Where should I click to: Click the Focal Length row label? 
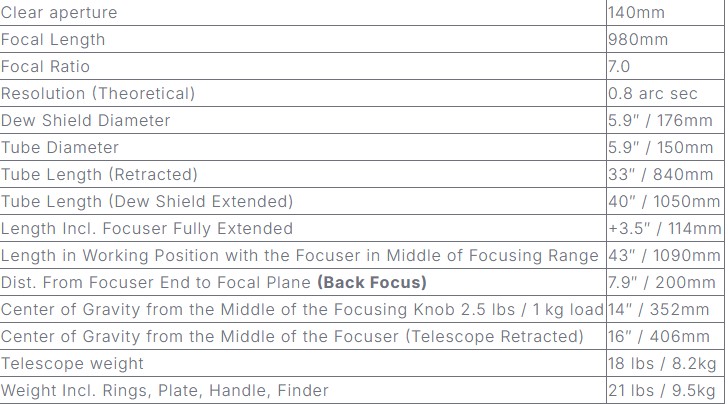(52, 40)
